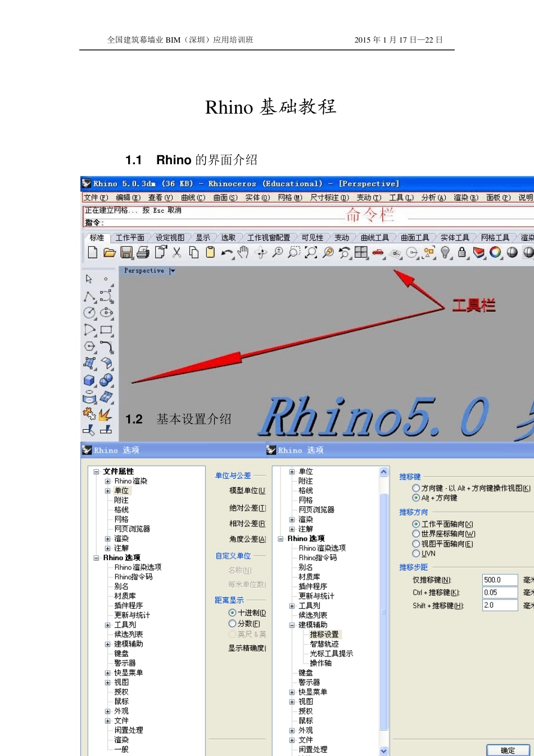Switch to the 曲面工具 toolbar tab
This screenshot has width=534, height=756.
point(415,238)
